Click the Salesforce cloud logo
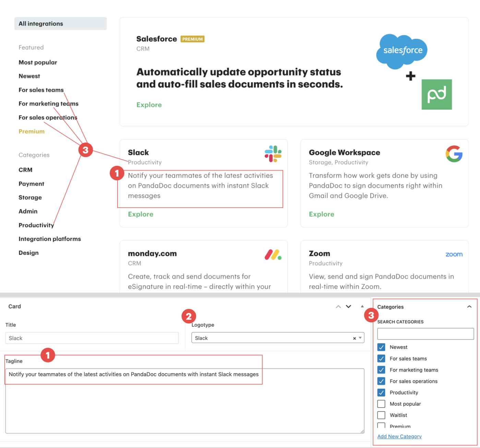The image size is (480, 448). [402, 51]
